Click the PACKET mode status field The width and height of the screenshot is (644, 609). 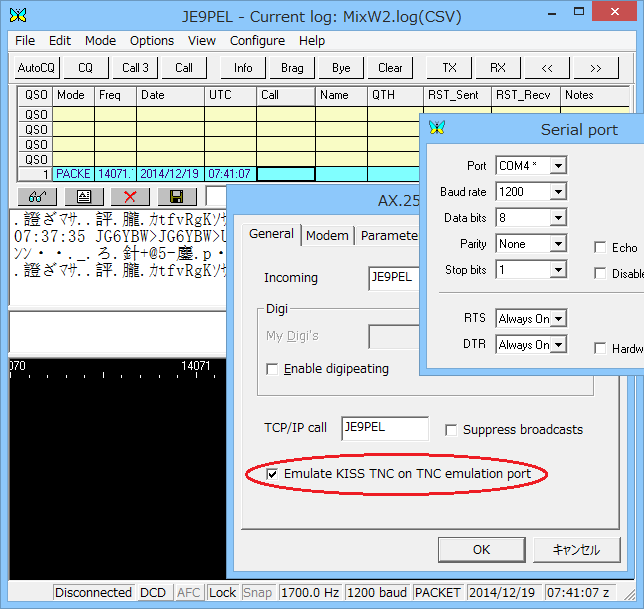click(x=438, y=593)
